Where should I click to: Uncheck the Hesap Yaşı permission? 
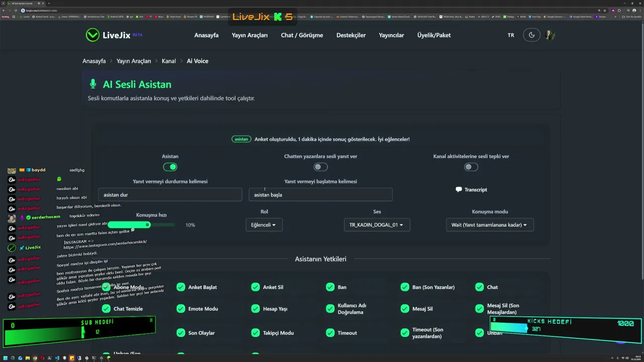click(256, 309)
